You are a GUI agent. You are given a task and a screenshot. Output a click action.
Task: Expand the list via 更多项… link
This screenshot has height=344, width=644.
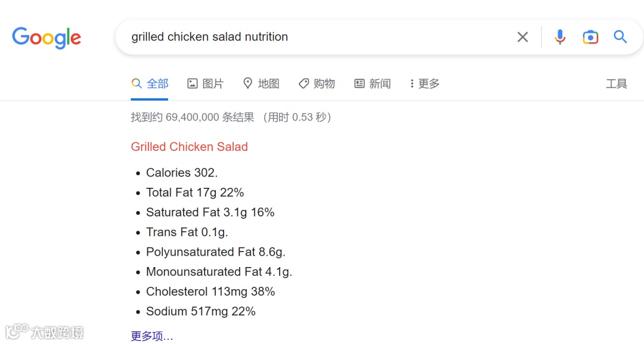[152, 336]
